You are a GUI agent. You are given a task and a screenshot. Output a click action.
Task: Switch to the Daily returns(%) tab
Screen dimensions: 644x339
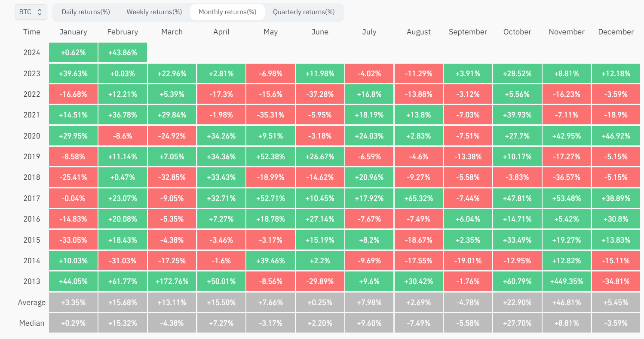tap(85, 12)
